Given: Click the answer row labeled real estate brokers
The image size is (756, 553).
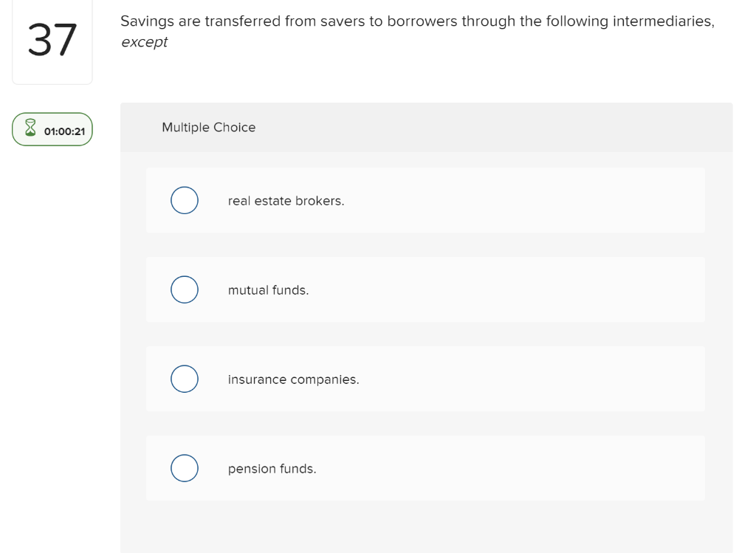Looking at the screenshot, I should [x=425, y=200].
